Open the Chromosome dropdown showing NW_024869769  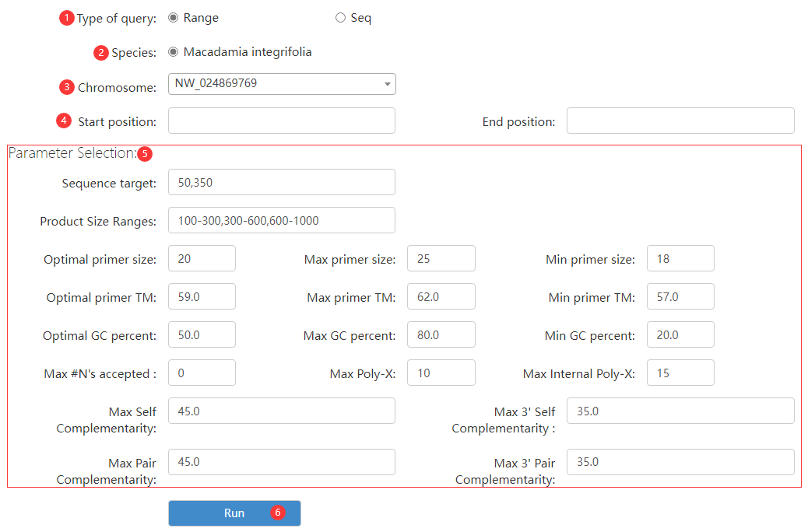pyautogui.click(x=282, y=84)
